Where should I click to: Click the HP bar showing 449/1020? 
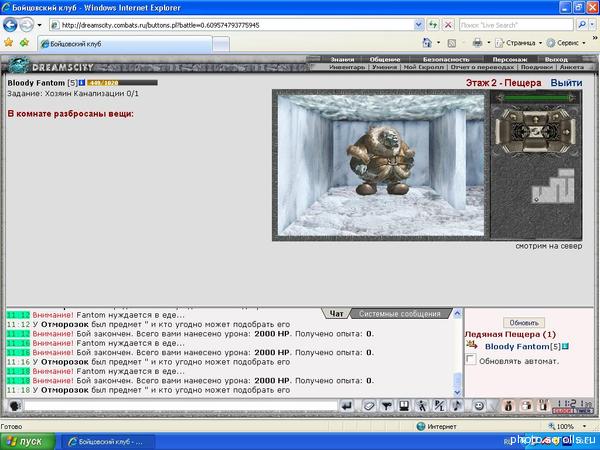coord(122,83)
